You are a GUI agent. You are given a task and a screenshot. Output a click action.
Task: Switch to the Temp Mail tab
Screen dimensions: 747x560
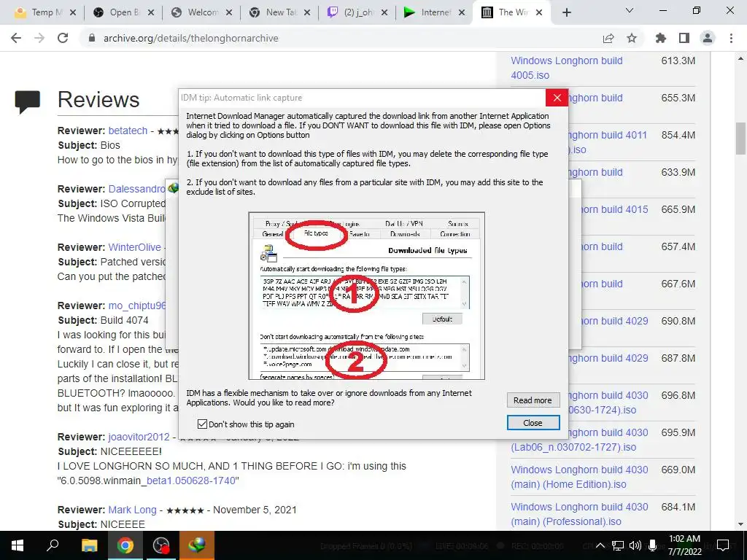pos(41,13)
